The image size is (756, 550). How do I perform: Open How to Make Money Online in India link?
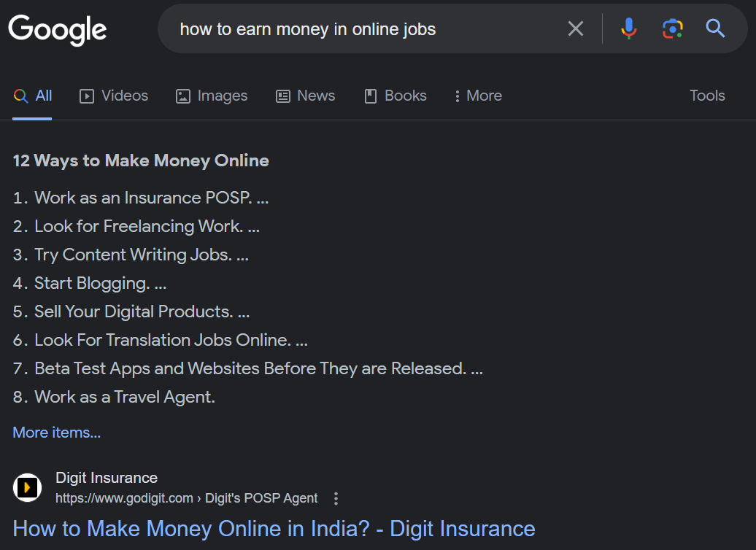pyautogui.click(x=274, y=529)
